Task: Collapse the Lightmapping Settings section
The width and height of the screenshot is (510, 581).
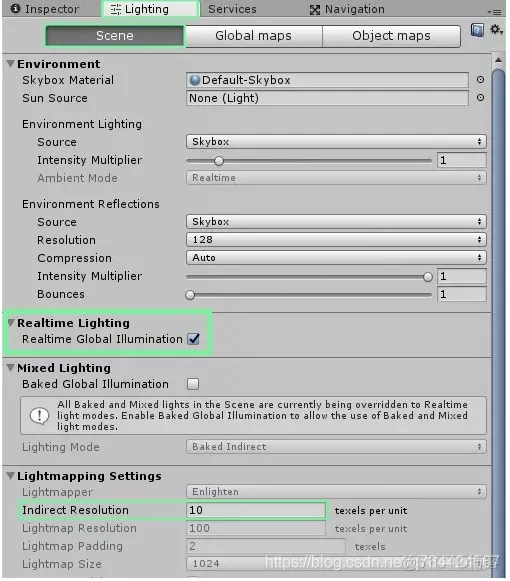Action: [x=11, y=476]
